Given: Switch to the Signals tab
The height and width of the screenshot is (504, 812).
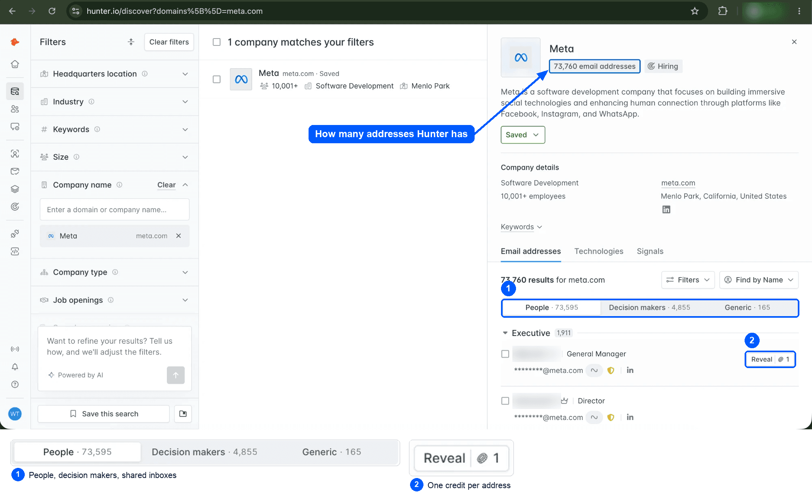Looking at the screenshot, I should point(650,251).
